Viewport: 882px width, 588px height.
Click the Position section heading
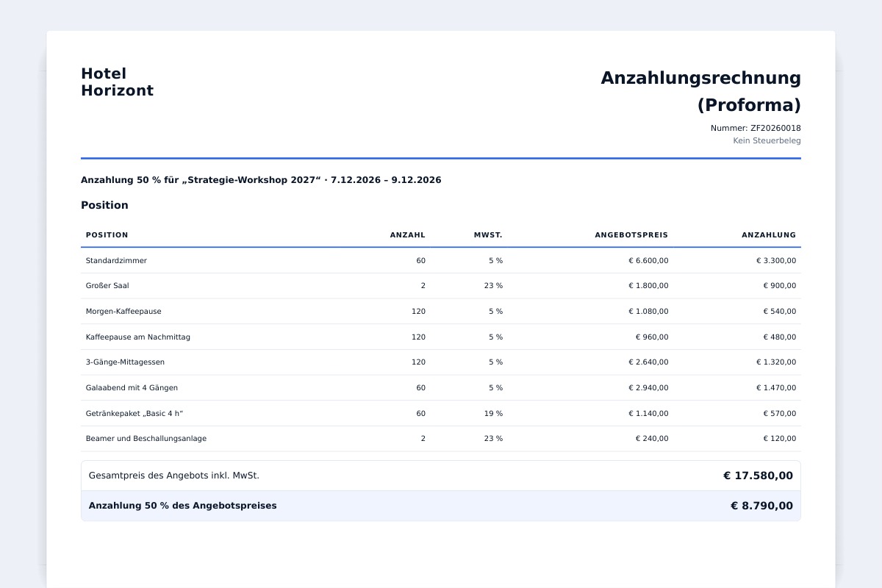pyautogui.click(x=104, y=205)
